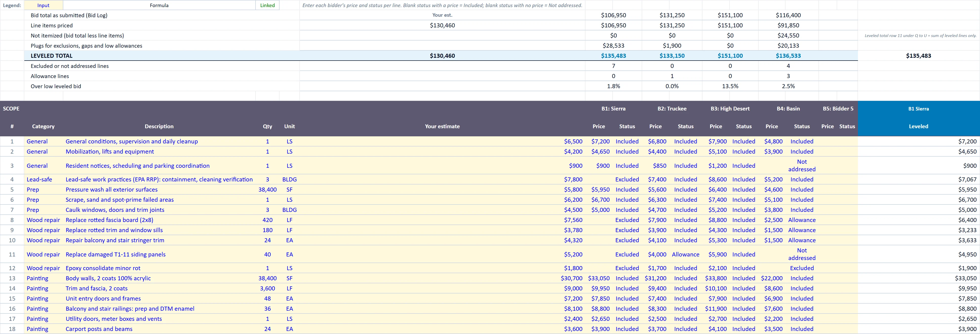Click the Formula legend cell
The height and width of the screenshot is (334, 980).
point(159,5)
